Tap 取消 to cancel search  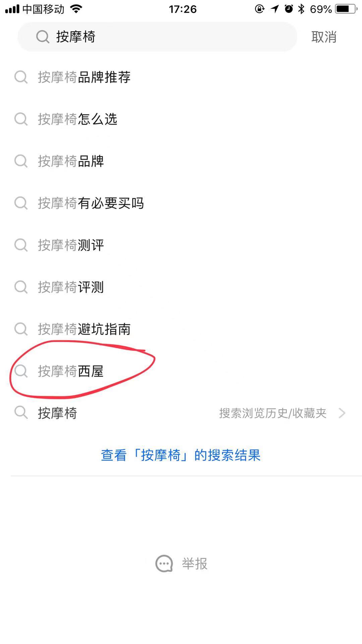tap(324, 37)
